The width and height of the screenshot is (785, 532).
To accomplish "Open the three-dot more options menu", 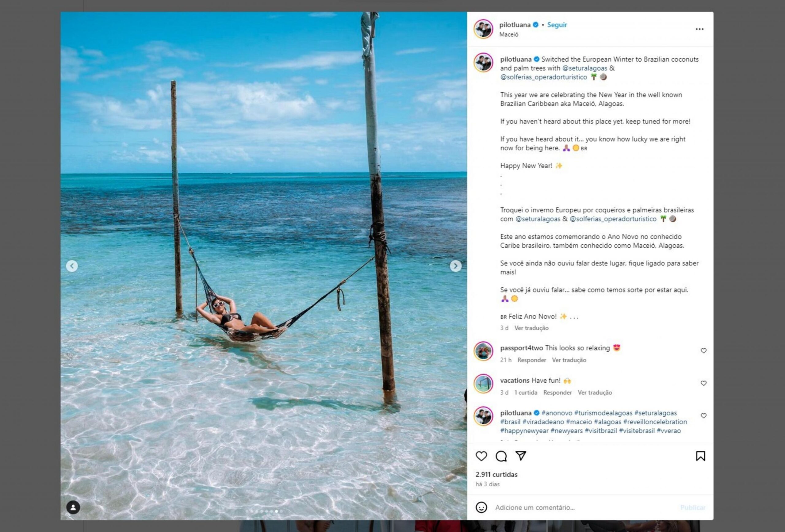I will pos(699,29).
